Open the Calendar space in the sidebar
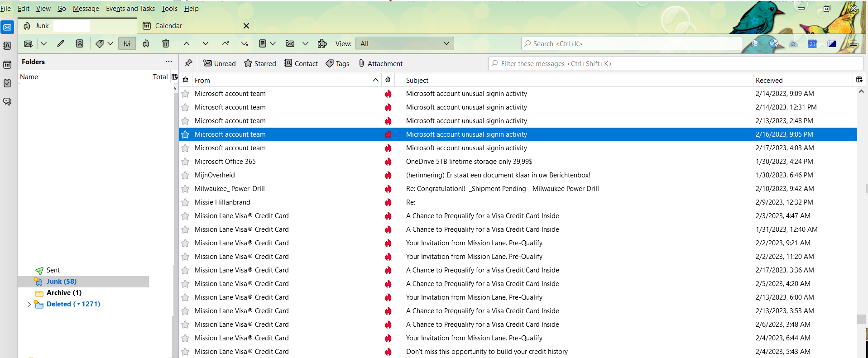The height and width of the screenshot is (358, 868). (7, 65)
